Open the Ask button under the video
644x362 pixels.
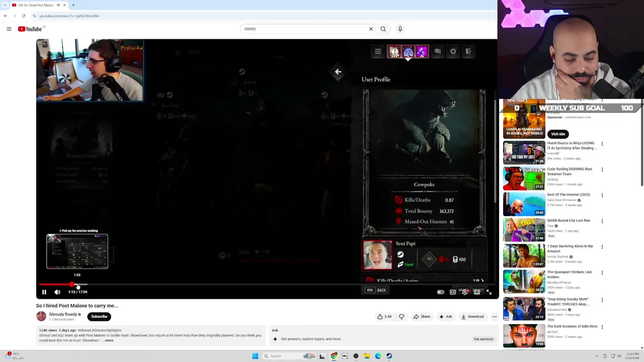[446, 317]
